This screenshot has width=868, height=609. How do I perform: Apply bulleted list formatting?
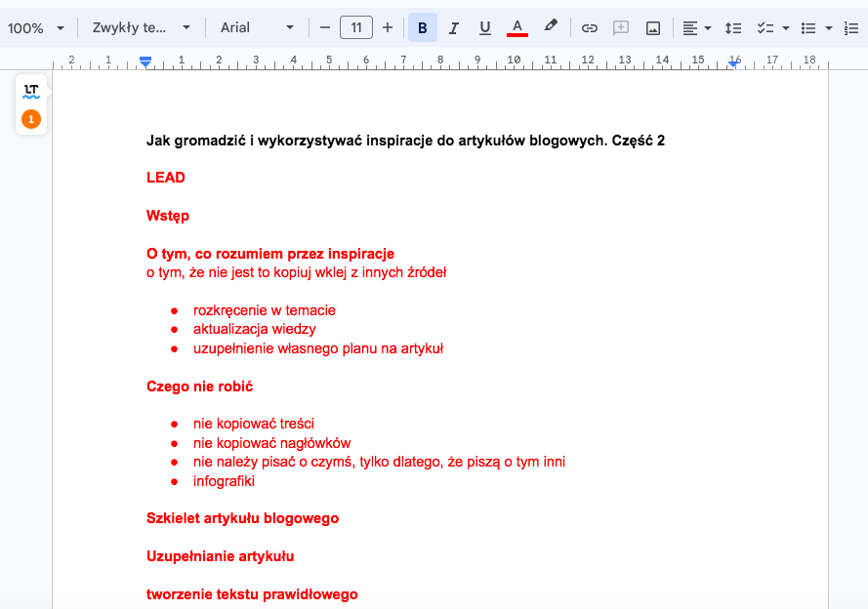click(808, 27)
